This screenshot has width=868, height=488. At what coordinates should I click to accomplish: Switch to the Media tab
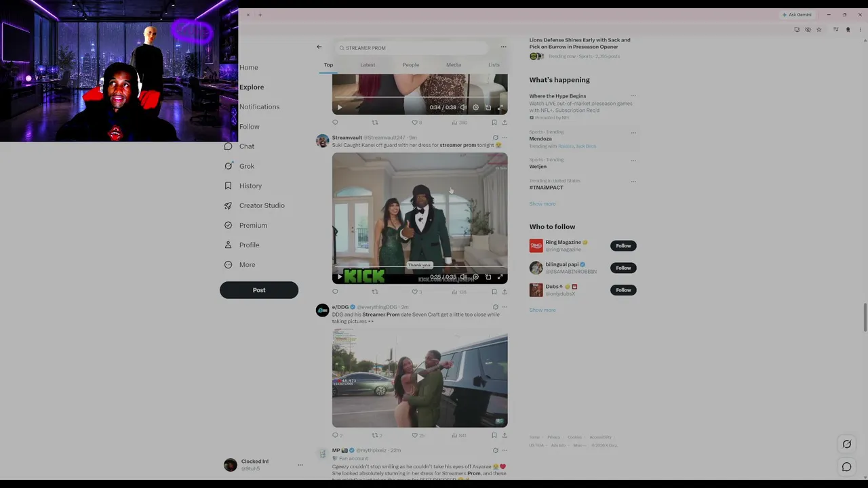coord(454,65)
